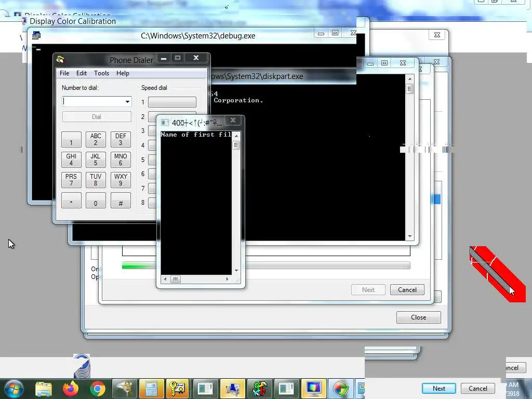
Task: Switch to the calculator taskbar icon
Action: (151, 389)
